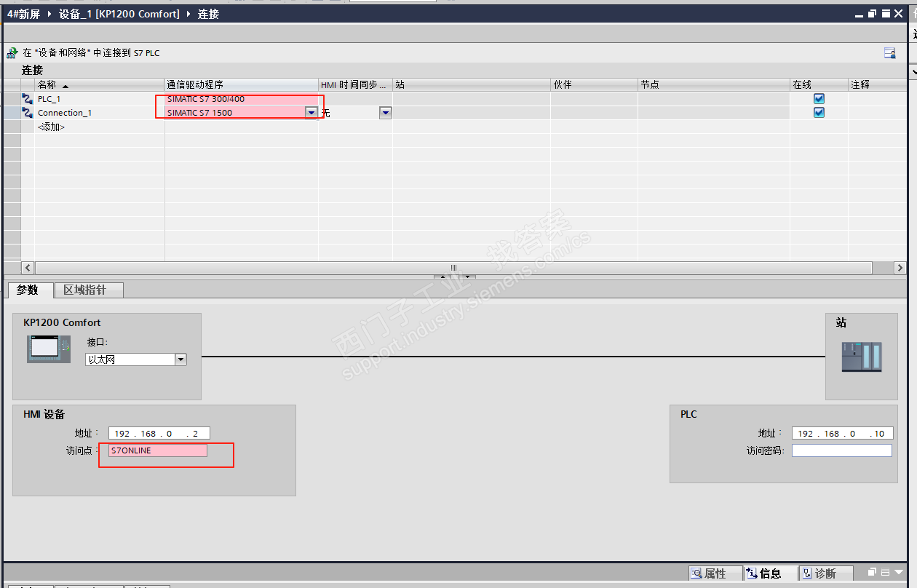Image resolution: width=917 pixels, height=588 pixels.
Task: Click the Diagnostics tab icon
Action: click(806, 573)
